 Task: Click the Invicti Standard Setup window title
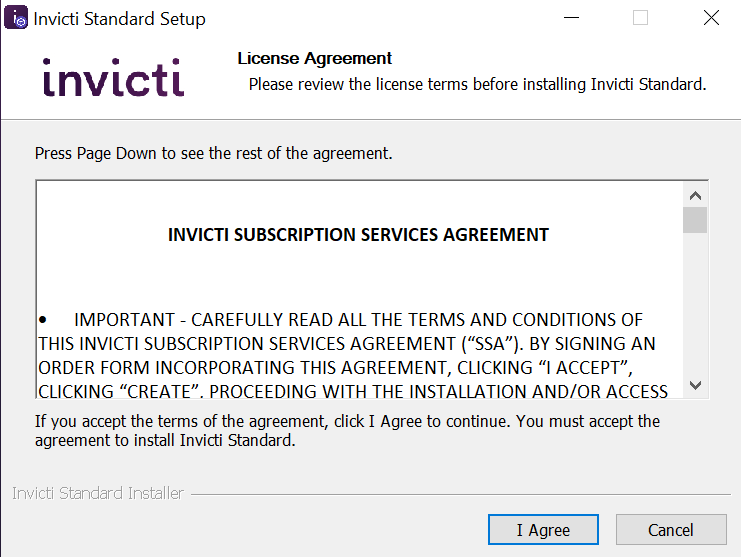click(120, 19)
